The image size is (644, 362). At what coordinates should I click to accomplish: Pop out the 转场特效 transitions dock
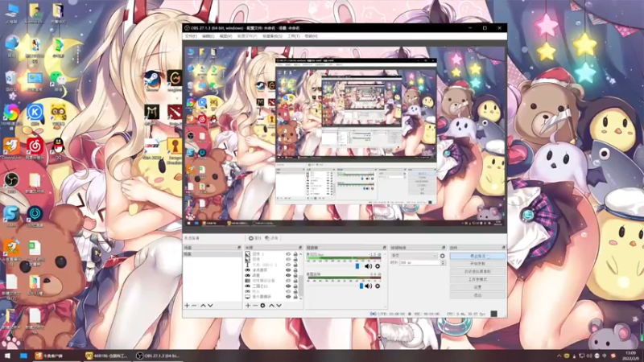444,248
